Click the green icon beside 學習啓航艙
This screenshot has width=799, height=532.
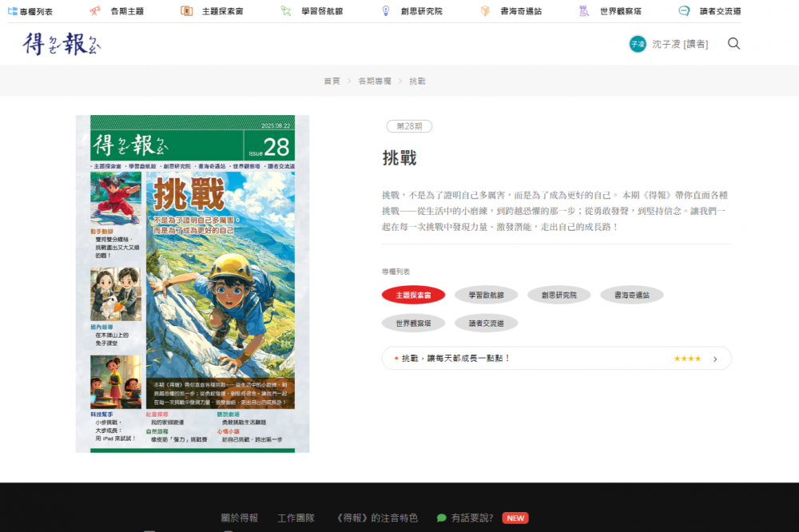pyautogui.click(x=286, y=11)
